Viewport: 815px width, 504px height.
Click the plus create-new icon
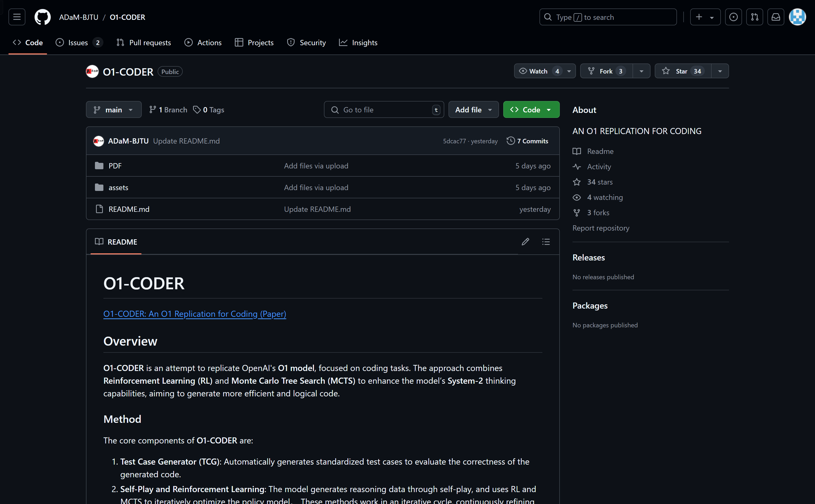click(x=699, y=17)
